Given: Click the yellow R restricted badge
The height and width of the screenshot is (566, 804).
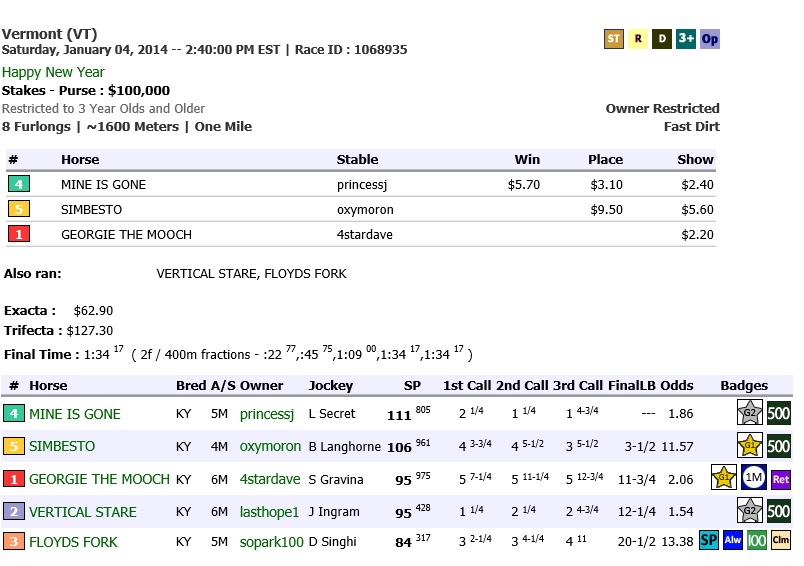Looking at the screenshot, I should (637, 40).
